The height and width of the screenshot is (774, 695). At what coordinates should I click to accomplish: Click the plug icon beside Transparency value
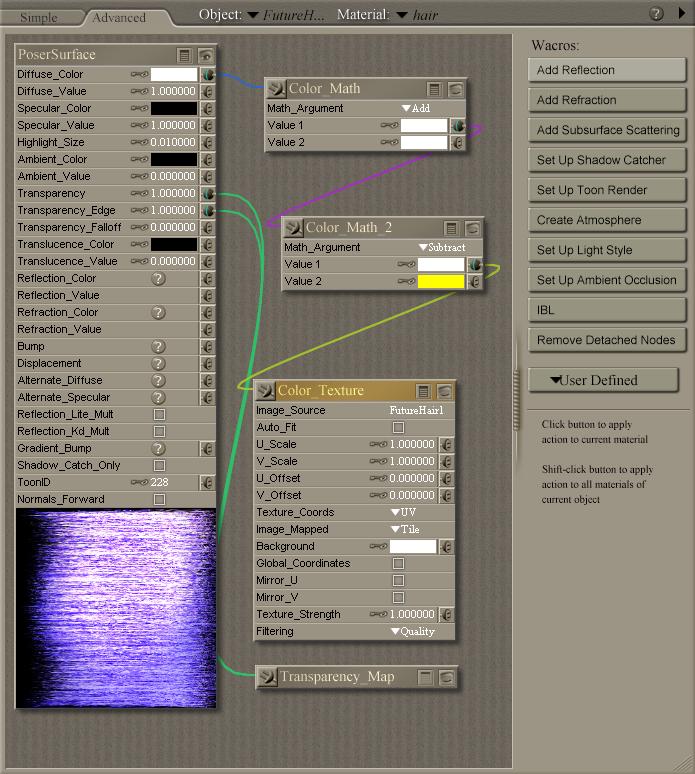tap(208, 194)
